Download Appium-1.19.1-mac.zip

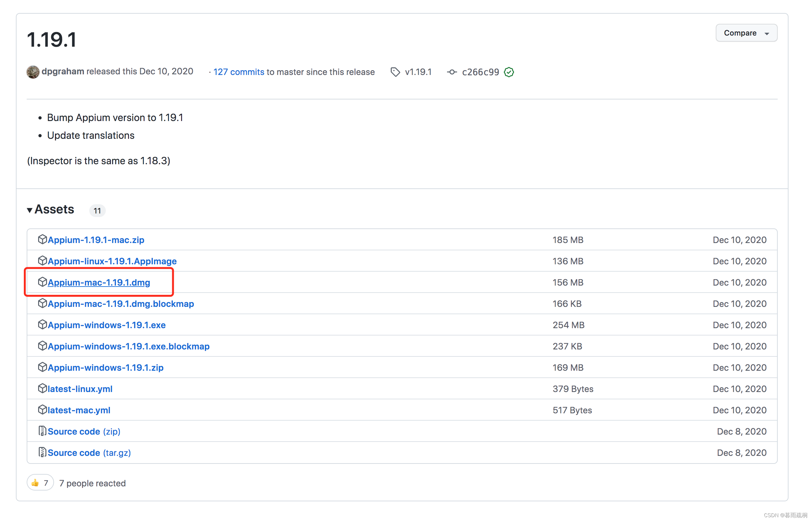(x=96, y=240)
